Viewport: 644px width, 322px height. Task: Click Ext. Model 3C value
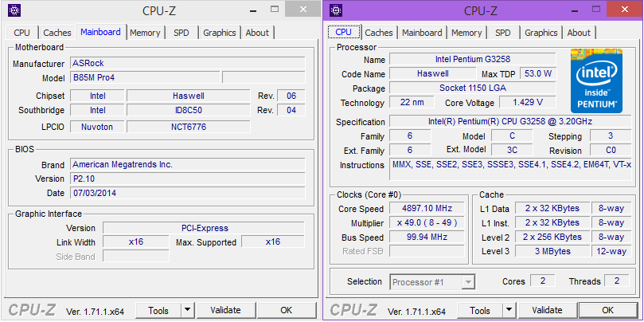pos(512,150)
